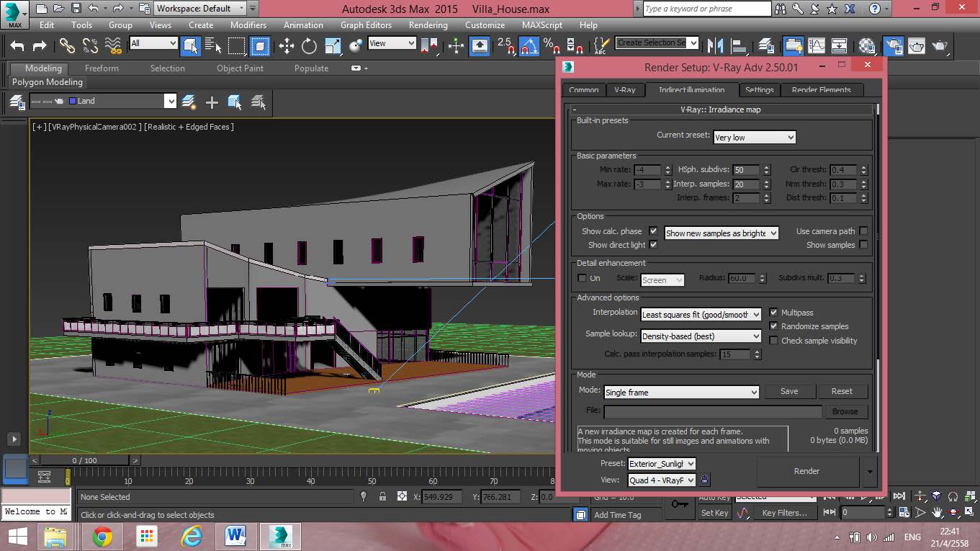Viewport: 980px width, 551px height.
Task: Click the 3ds Max application logo button
Action: click(14, 14)
